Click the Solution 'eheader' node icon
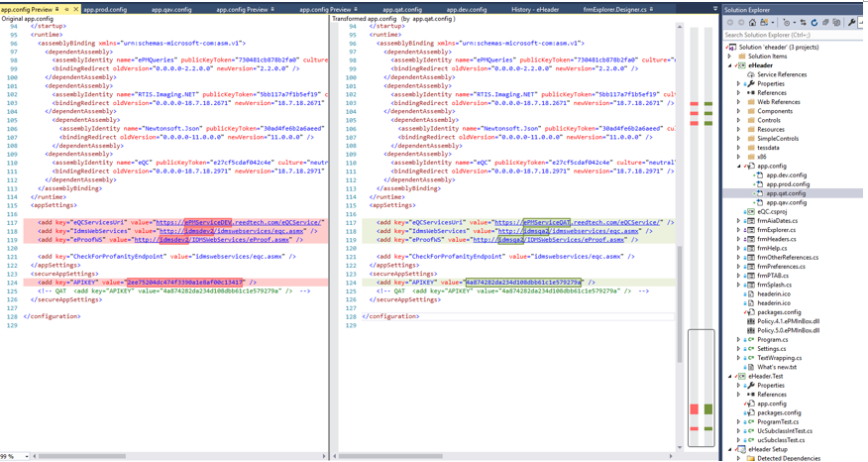The width and height of the screenshot is (868, 462). [733, 47]
